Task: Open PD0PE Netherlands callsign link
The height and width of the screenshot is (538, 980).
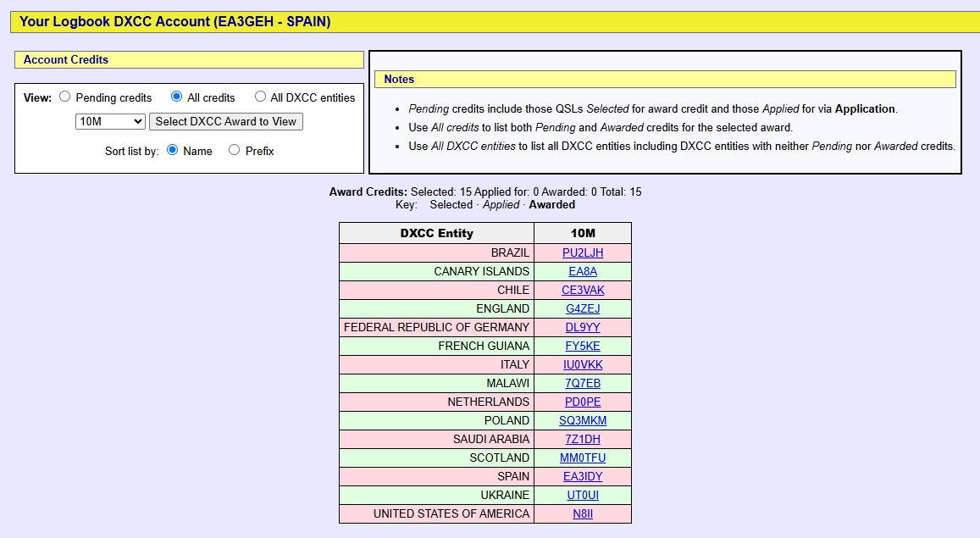Action: [583, 402]
